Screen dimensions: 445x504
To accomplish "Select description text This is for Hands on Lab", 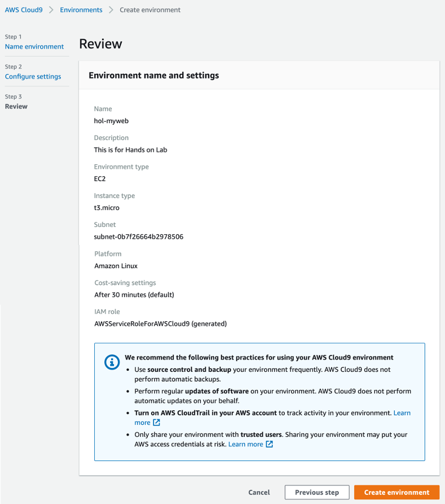I will (130, 150).
